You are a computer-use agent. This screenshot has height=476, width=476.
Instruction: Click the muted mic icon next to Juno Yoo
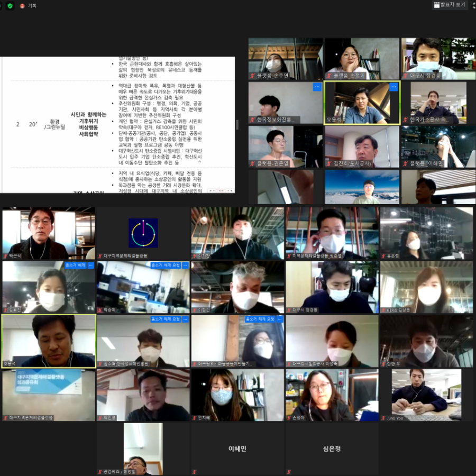383,418
